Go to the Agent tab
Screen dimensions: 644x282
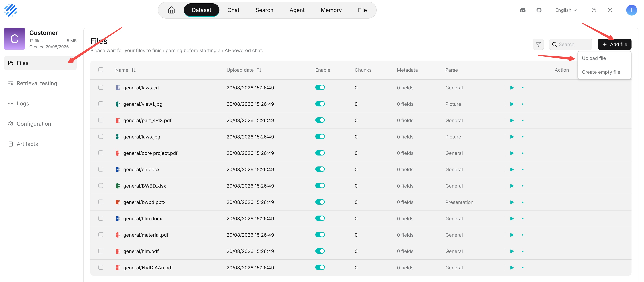(297, 10)
